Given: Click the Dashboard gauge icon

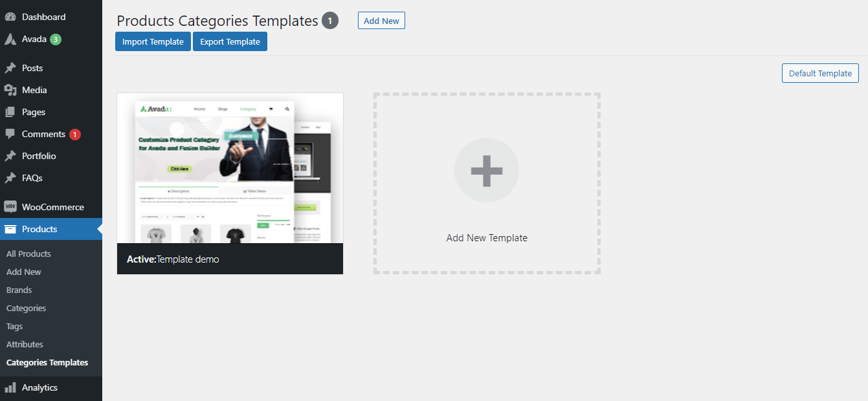Looking at the screenshot, I should [x=10, y=17].
